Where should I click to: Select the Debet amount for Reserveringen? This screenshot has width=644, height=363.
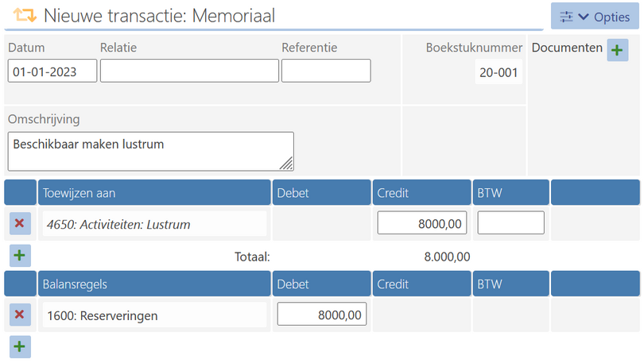coord(322,315)
